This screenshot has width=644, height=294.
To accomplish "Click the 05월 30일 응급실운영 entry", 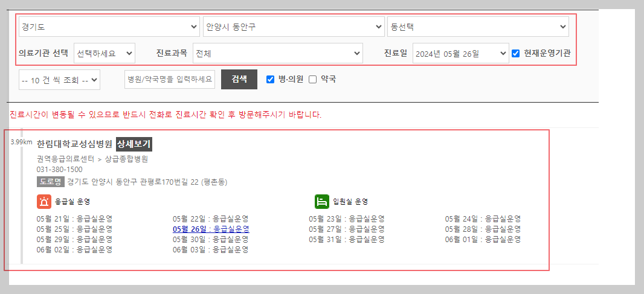I will (x=211, y=240).
